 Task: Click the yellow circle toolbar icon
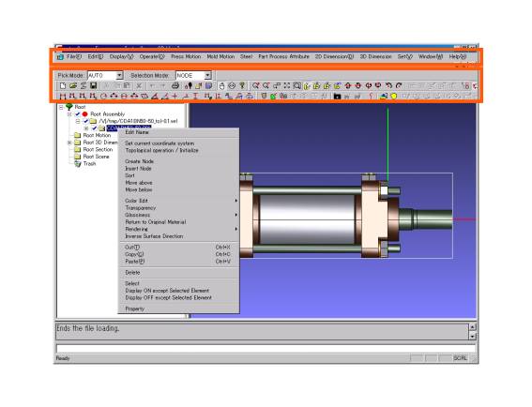pos(393,97)
